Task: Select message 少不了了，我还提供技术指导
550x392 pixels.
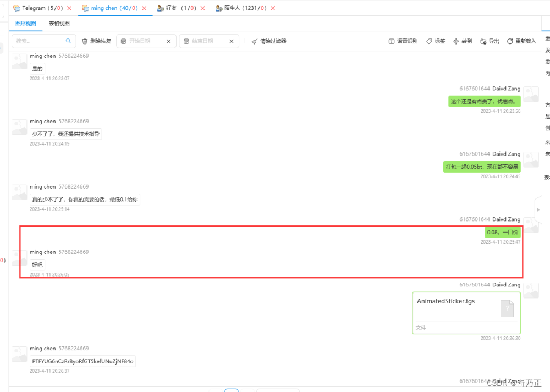Action: point(66,134)
